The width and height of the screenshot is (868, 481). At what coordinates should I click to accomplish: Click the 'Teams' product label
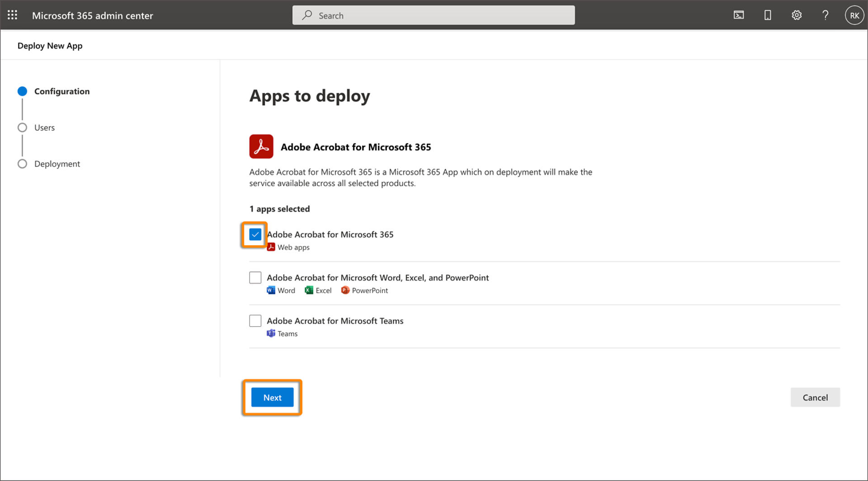(288, 333)
